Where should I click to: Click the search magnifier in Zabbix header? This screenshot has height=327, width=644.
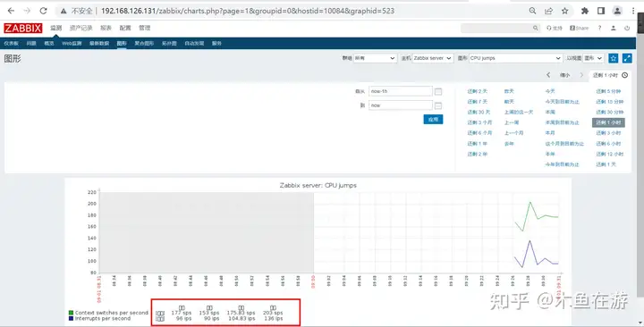(x=535, y=28)
